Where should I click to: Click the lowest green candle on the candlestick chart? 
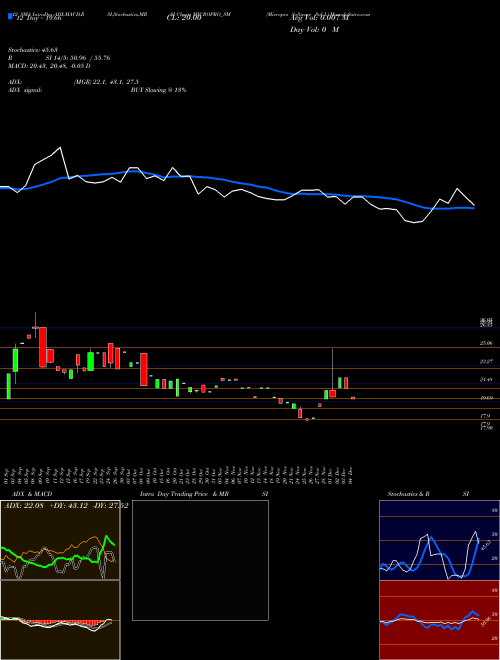314,418
